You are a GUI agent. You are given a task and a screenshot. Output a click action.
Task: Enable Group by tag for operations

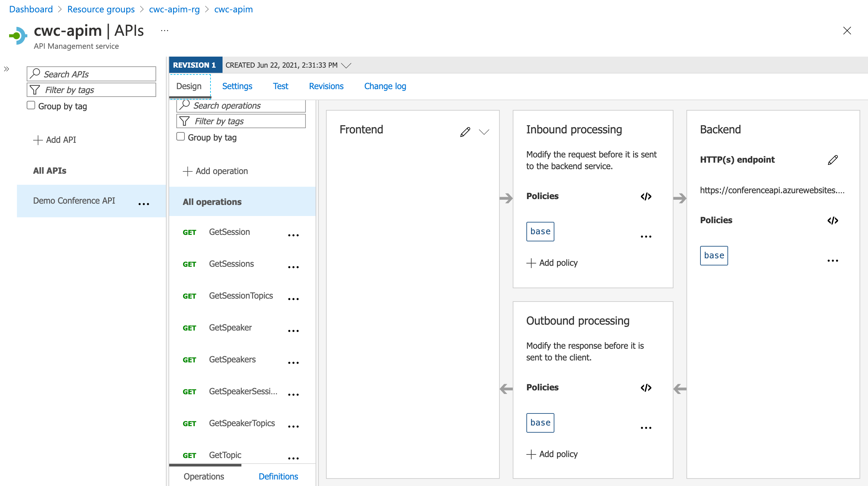tap(181, 137)
